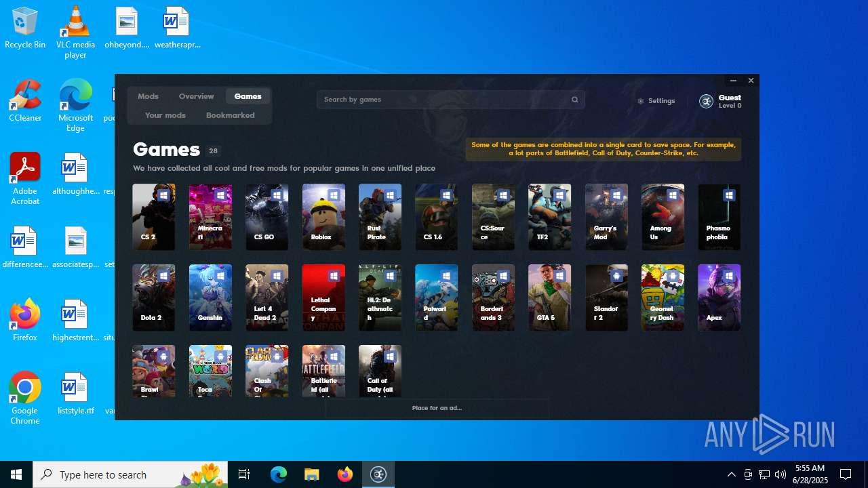The width and height of the screenshot is (868, 488).
Task: Open the VLC media player desktop icon
Action: pyautogui.click(x=75, y=33)
